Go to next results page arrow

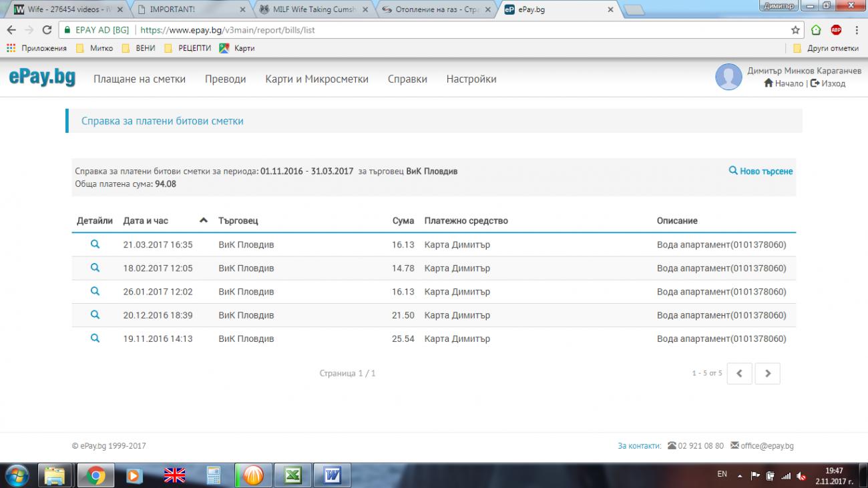coord(767,374)
